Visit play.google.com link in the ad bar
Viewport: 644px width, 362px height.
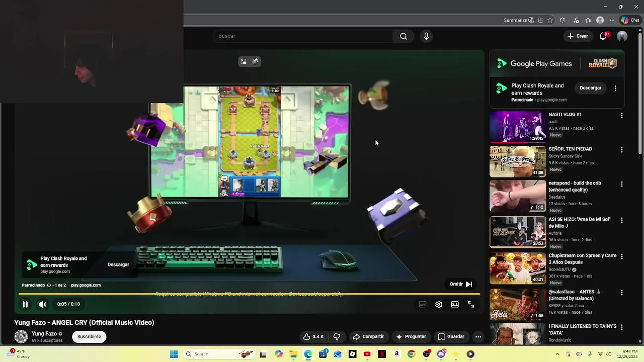[86, 285]
